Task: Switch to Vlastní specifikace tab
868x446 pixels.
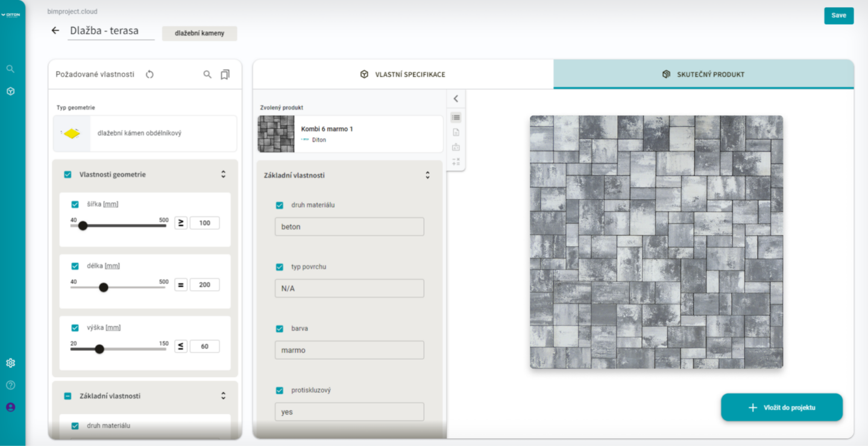Action: [403, 75]
